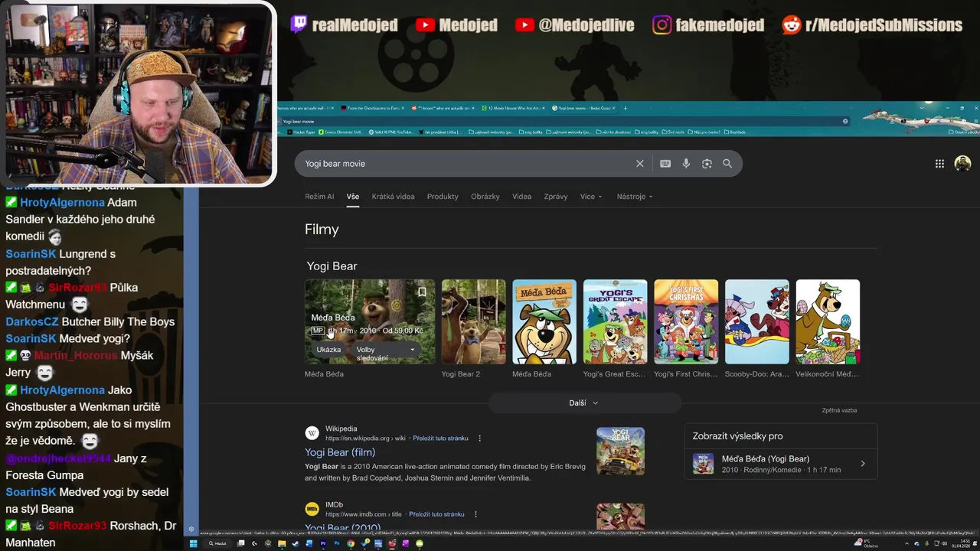Screen dimensions: 980x551
Task: Click the Wikipedia favicon of the first result
Action: point(312,433)
